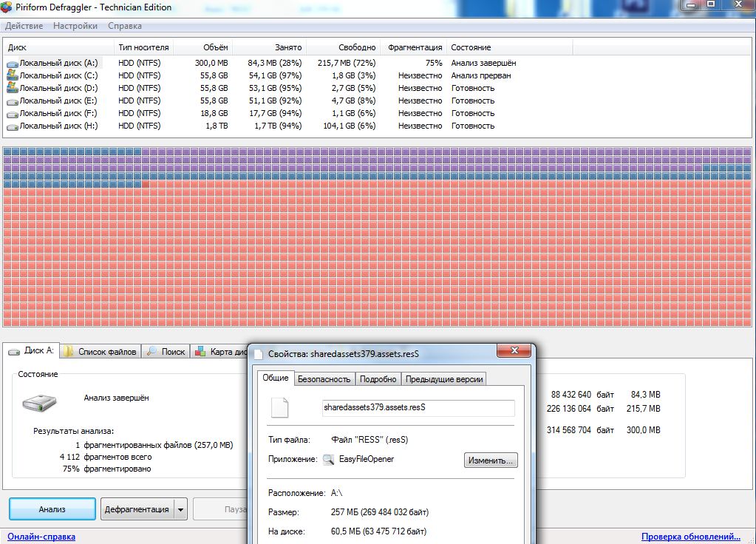Sort by the Свободно column header
The height and width of the screenshot is (544, 756).
[344, 47]
